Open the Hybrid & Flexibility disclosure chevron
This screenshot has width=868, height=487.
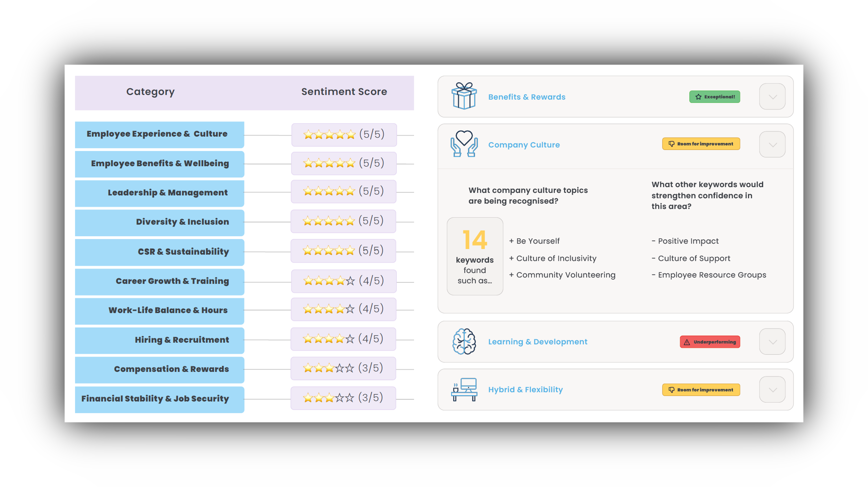coord(772,390)
